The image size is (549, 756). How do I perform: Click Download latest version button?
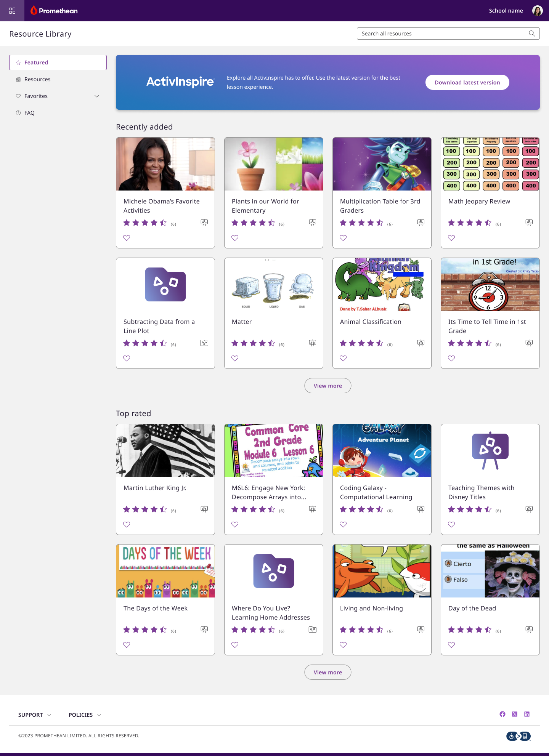(467, 82)
